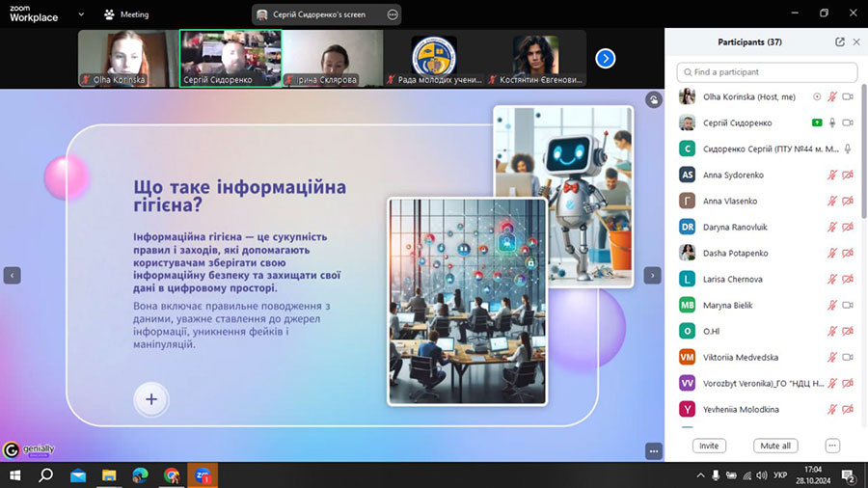Close the Participants panel
This screenshot has height=488, width=868.
(x=856, y=42)
